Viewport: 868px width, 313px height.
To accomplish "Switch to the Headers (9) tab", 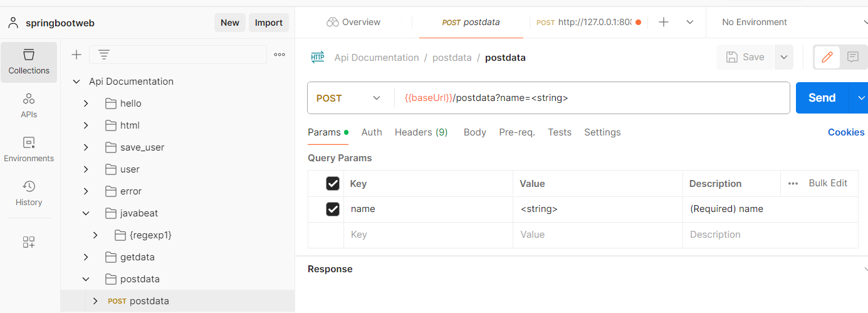I will coord(421,132).
